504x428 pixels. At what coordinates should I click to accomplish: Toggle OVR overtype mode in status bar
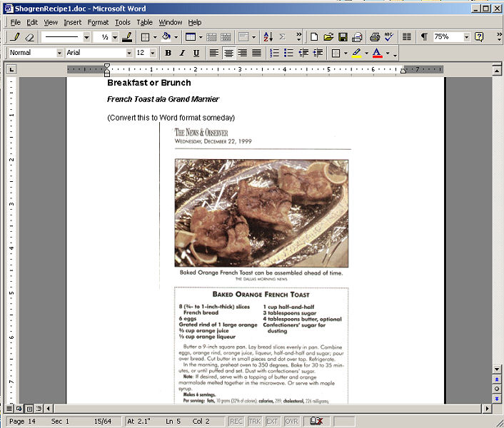pyautogui.click(x=291, y=422)
